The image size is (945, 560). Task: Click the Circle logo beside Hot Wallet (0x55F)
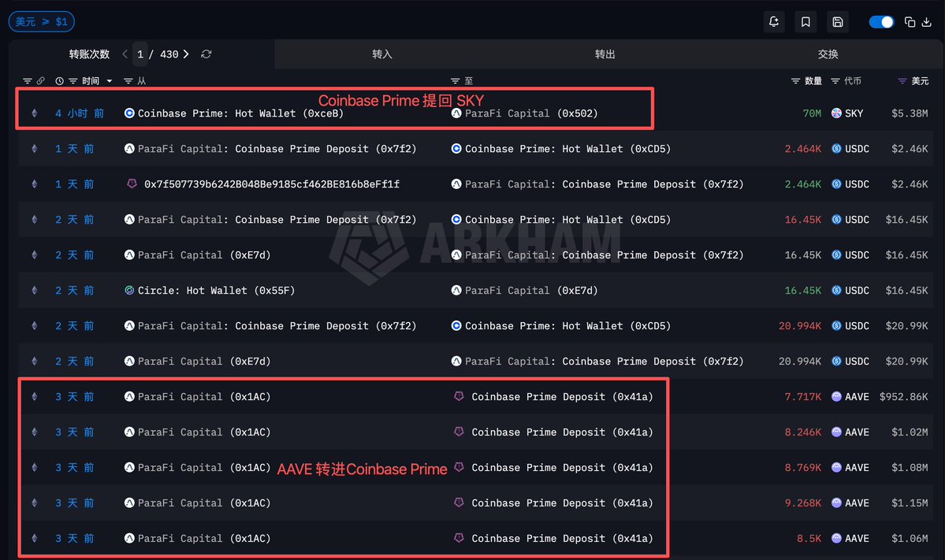tap(129, 290)
